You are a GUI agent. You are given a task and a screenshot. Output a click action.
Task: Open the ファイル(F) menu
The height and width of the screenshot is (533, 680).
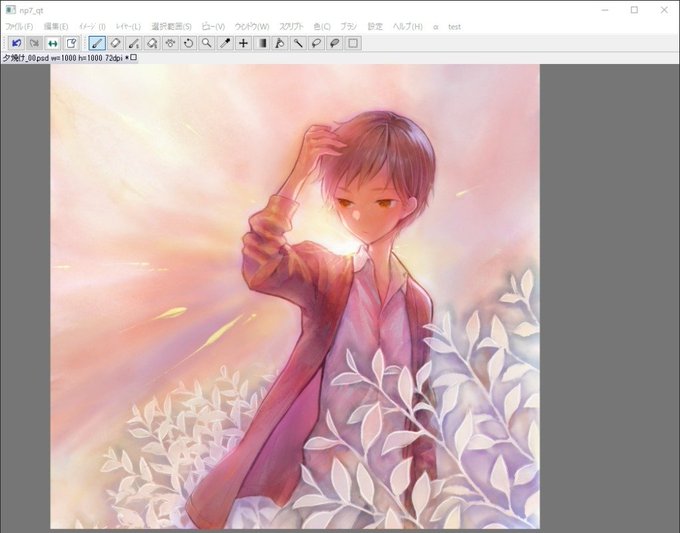(x=19, y=27)
